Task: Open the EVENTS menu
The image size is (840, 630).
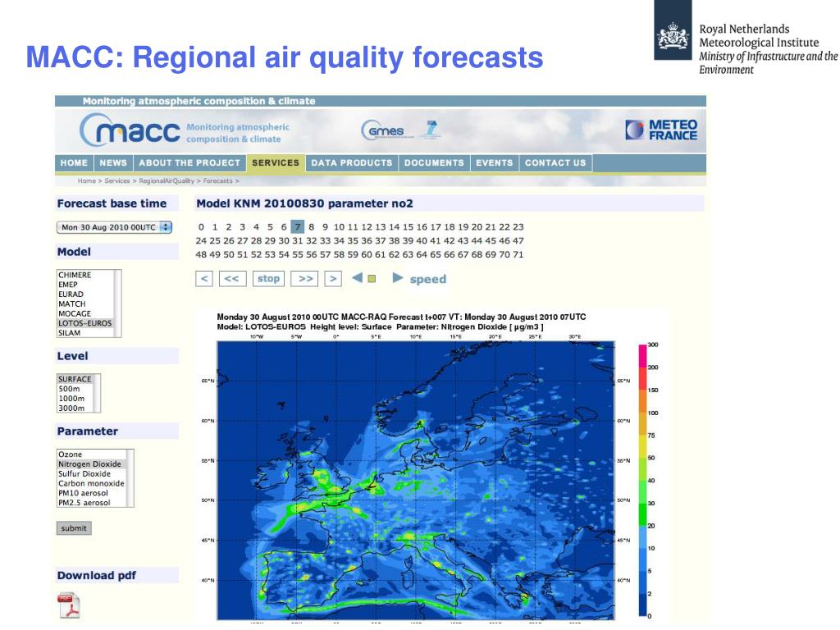Action: coord(495,163)
